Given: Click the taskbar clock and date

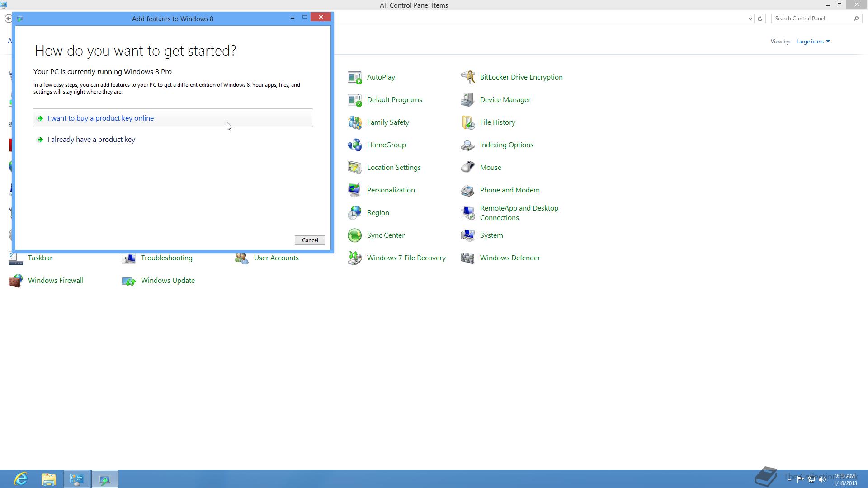Looking at the screenshot, I should [845, 479].
